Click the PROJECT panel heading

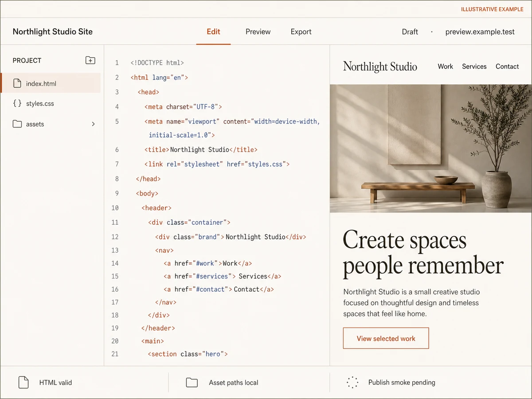click(27, 60)
